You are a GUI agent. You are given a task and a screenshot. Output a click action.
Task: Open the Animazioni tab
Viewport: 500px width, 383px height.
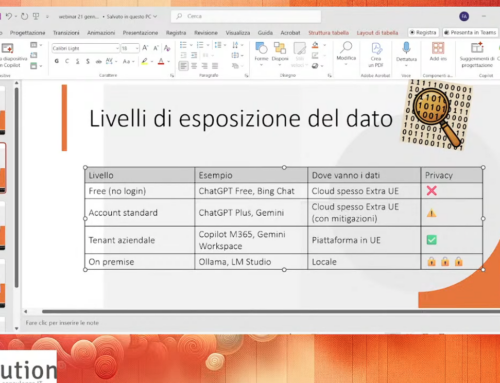(x=101, y=33)
